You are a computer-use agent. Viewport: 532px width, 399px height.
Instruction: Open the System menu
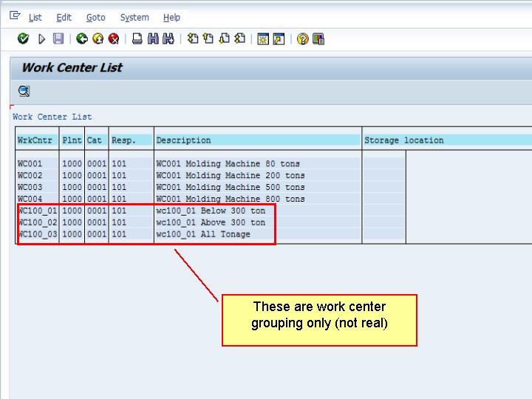coord(134,17)
